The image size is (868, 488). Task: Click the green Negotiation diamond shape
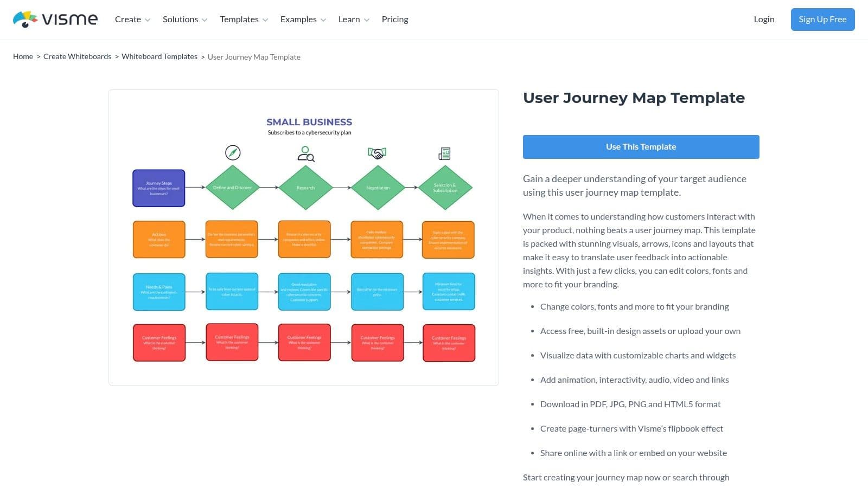(x=378, y=188)
